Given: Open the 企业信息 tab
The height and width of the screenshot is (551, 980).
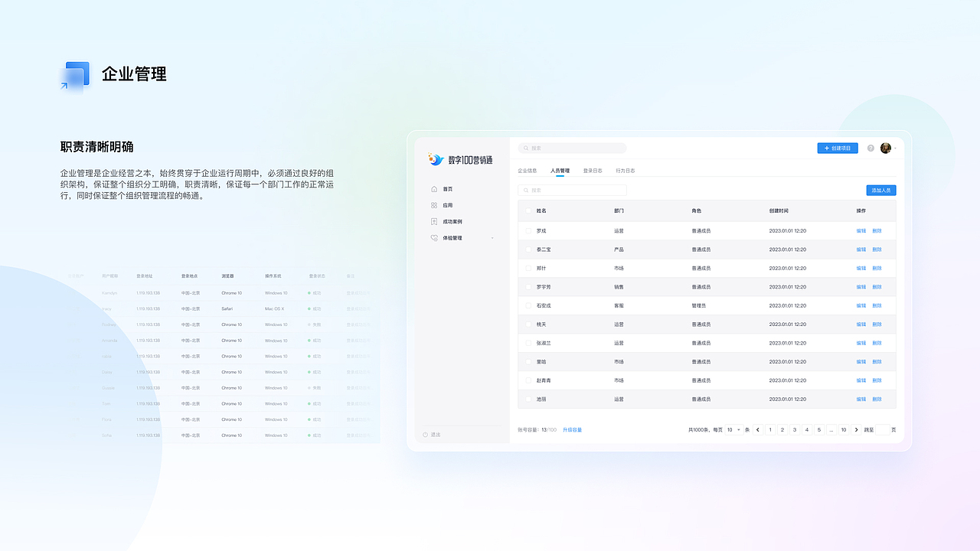Looking at the screenshot, I should tap(527, 171).
